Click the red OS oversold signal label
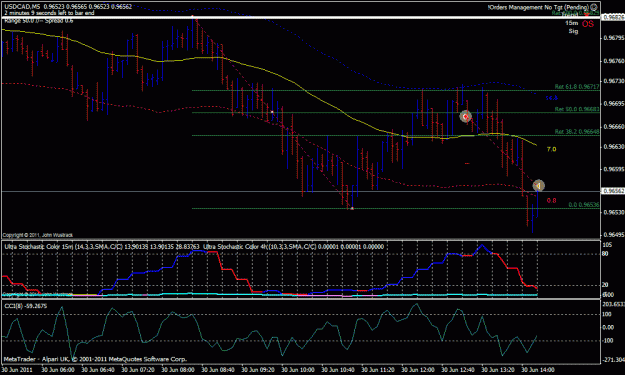The height and width of the screenshot is (375, 625). pyautogui.click(x=588, y=24)
